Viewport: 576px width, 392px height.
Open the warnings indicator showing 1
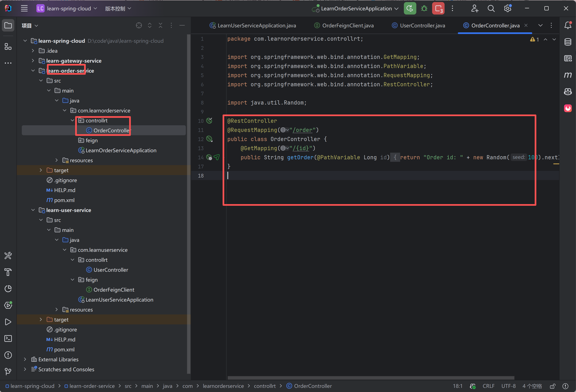pos(534,40)
